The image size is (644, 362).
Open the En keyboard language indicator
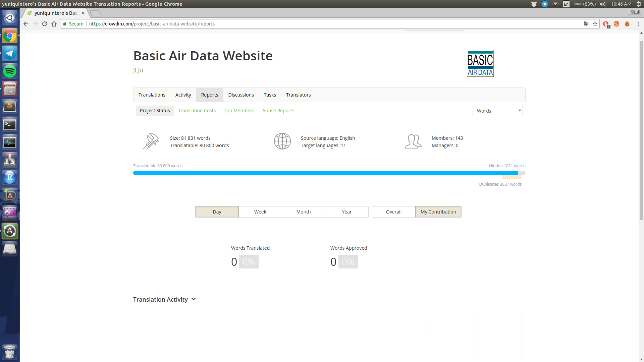click(x=566, y=4)
